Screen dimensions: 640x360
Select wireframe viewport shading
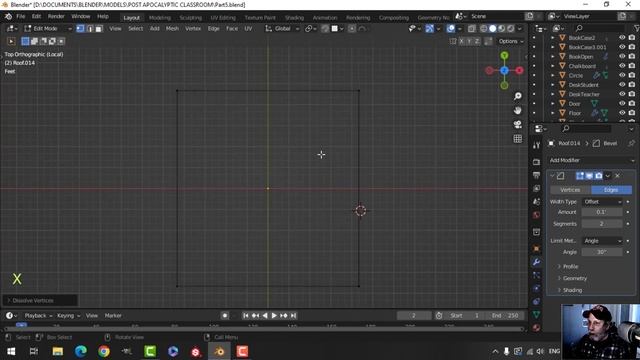point(484,29)
